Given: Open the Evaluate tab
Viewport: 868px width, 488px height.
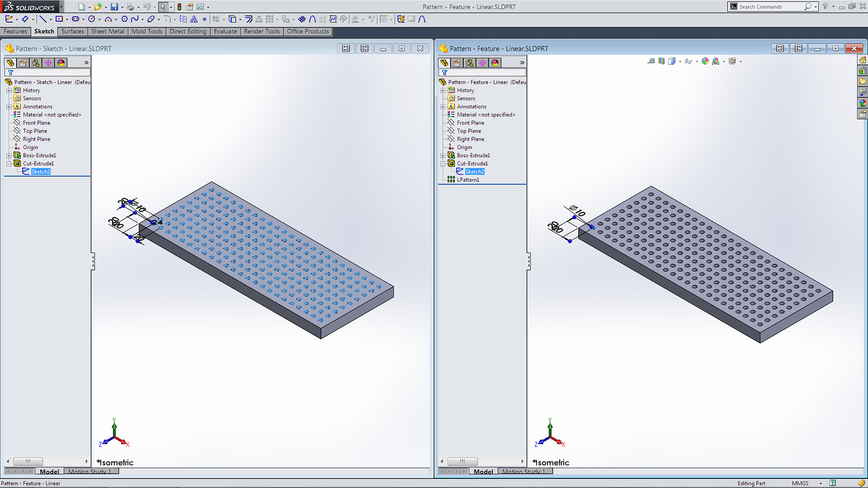Looking at the screenshot, I should point(225,31).
